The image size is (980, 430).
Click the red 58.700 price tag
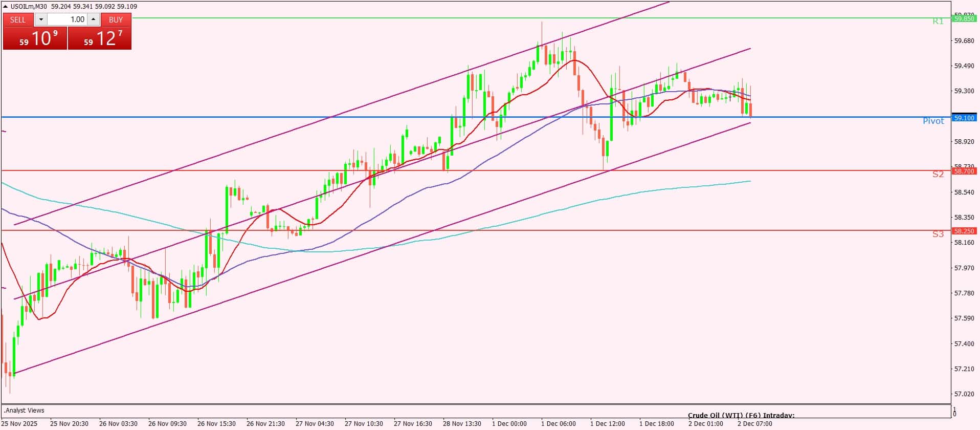click(964, 171)
